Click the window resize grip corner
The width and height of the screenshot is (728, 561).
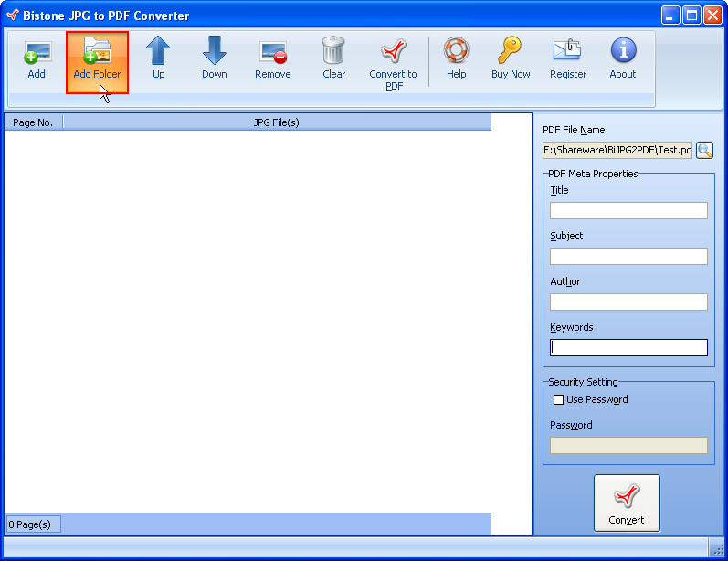tap(717, 549)
